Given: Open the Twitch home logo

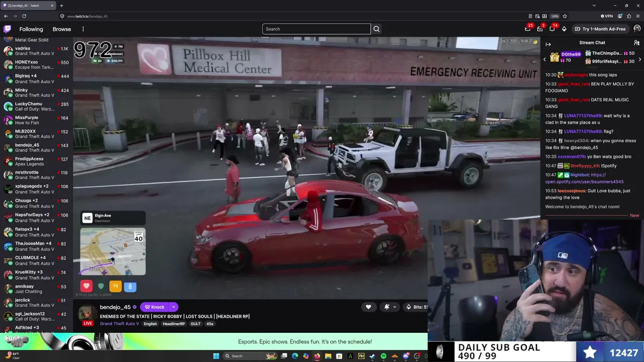Looking at the screenshot, I should 7,29.
